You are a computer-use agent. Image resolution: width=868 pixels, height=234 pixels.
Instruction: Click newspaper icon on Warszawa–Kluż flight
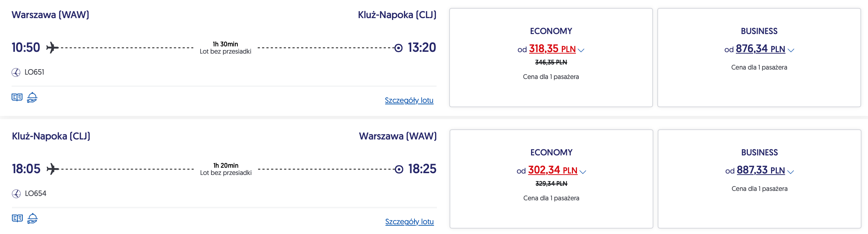[17, 97]
